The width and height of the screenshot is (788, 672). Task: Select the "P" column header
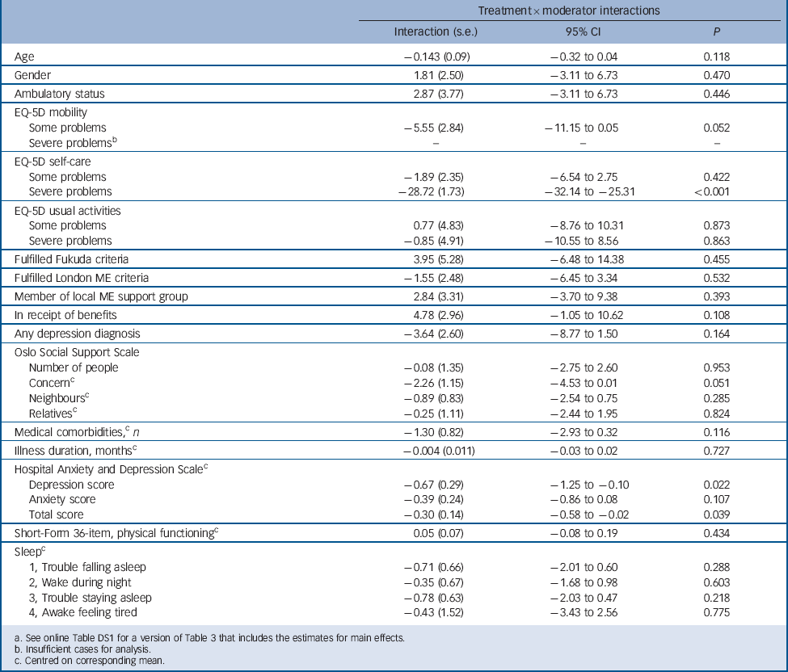717,31
